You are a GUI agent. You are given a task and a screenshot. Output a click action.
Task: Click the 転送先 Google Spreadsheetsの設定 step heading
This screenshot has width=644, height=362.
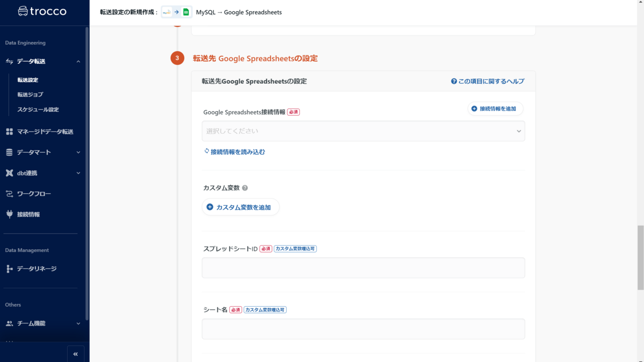pyautogui.click(x=255, y=58)
